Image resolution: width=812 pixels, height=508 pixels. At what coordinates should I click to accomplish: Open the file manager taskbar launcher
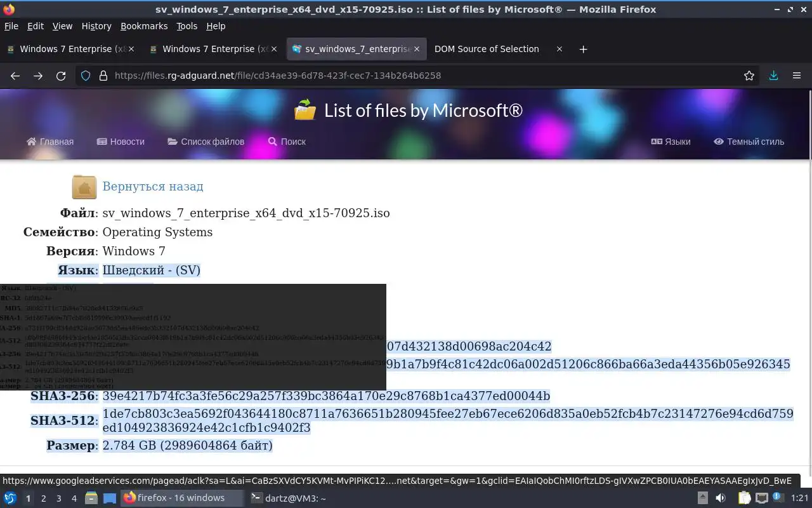(91, 498)
